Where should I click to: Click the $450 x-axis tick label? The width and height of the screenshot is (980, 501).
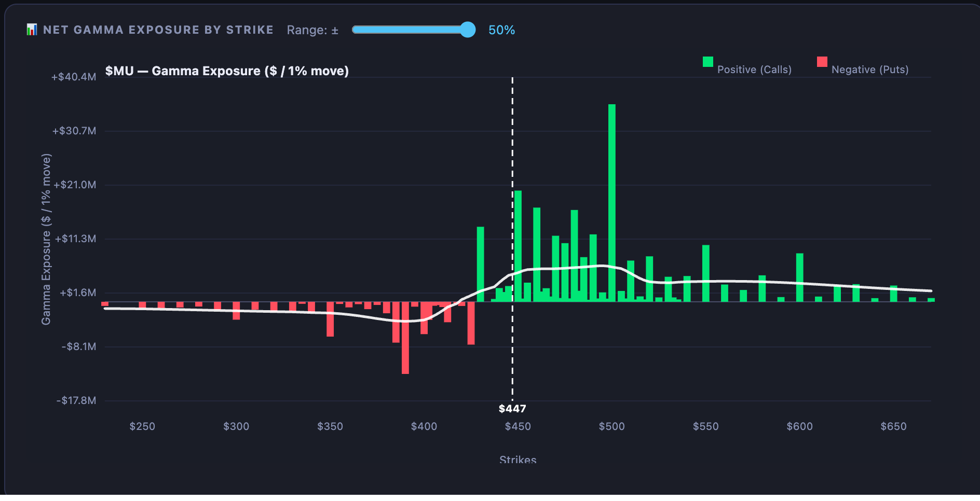tap(518, 426)
